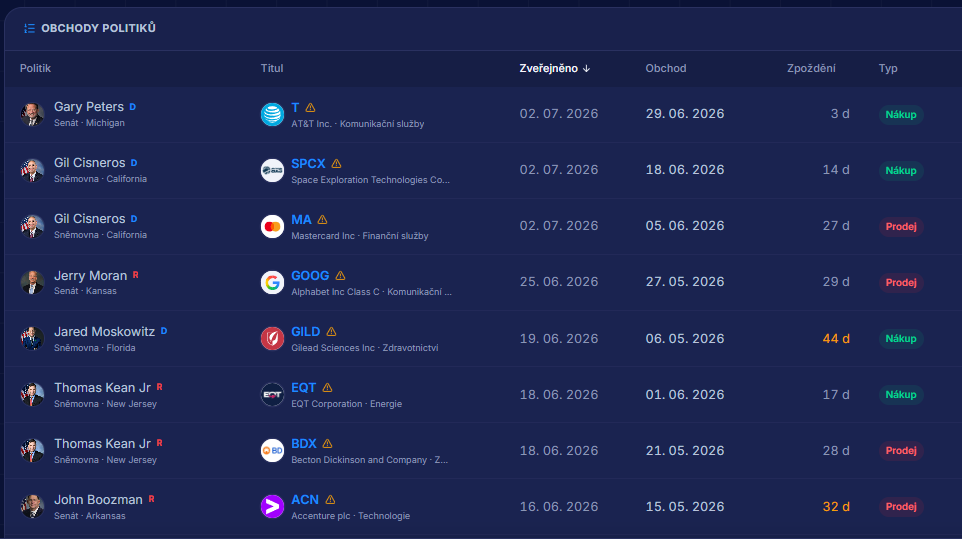Click the warning triangle beside BDX
Image resolution: width=962 pixels, height=539 pixels.
[x=327, y=443]
